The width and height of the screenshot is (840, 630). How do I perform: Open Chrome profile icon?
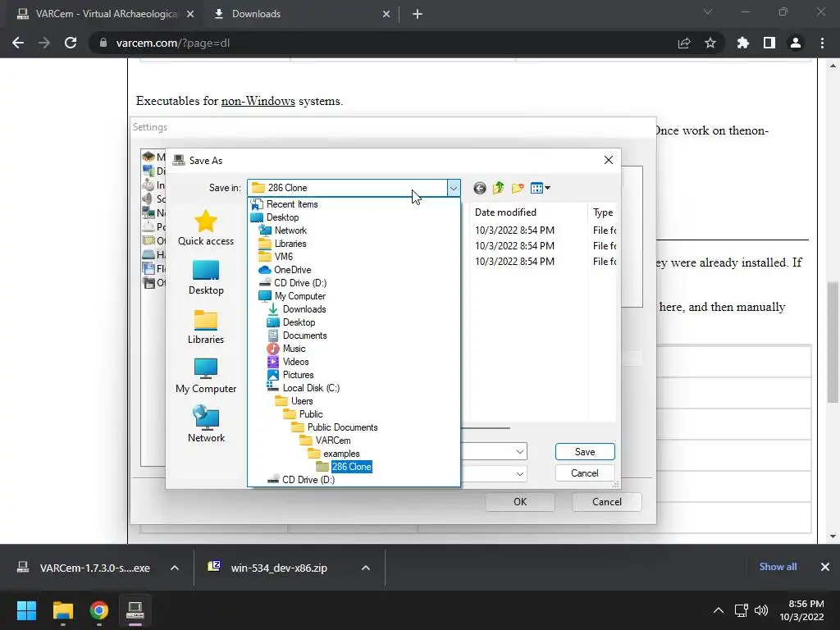(x=796, y=43)
